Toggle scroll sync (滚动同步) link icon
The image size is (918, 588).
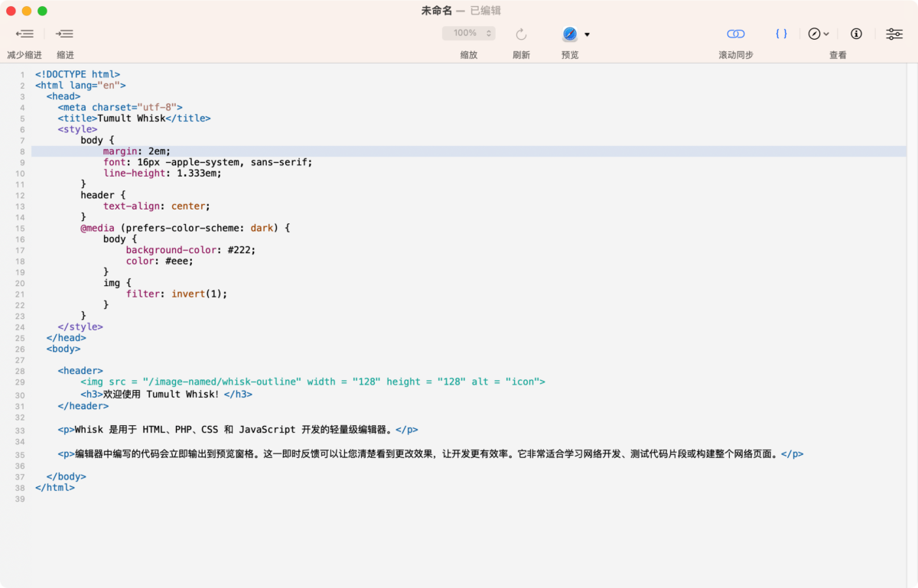(x=736, y=34)
